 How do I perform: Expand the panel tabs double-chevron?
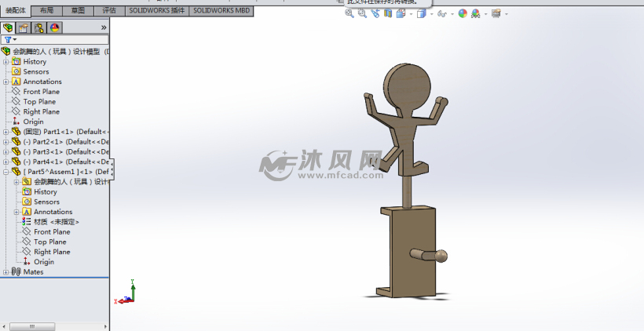point(104,27)
